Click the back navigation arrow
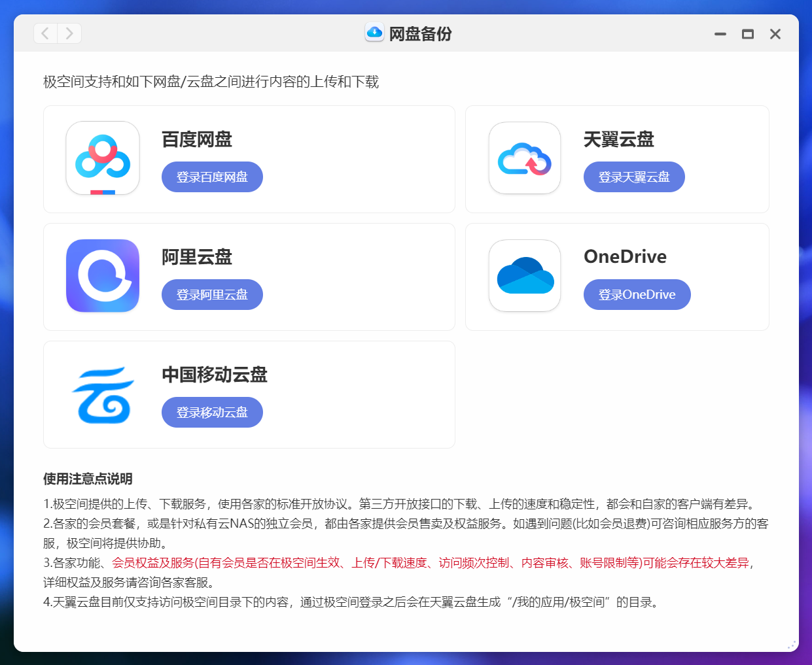Viewport: 812px width, 665px height. point(44,33)
